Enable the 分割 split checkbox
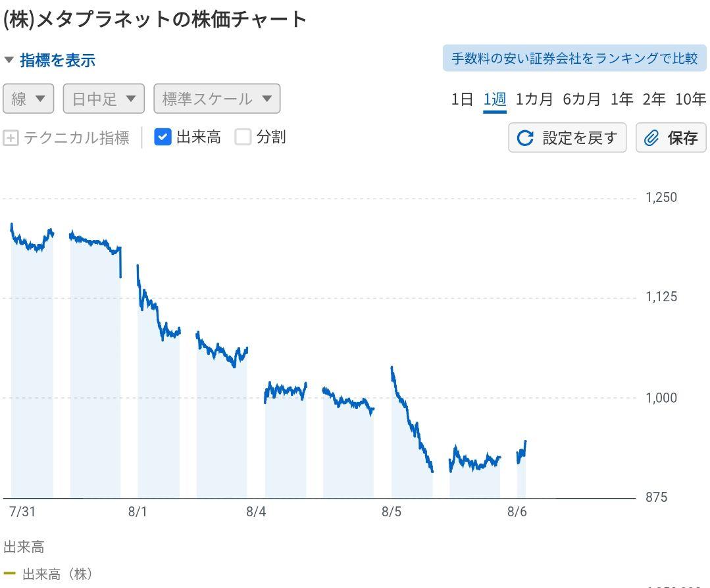 point(243,137)
